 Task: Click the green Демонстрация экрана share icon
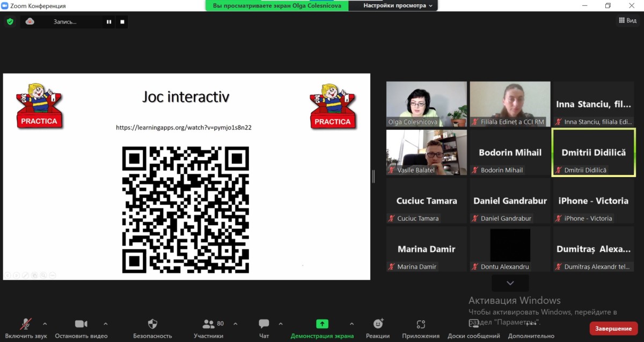coord(322,324)
